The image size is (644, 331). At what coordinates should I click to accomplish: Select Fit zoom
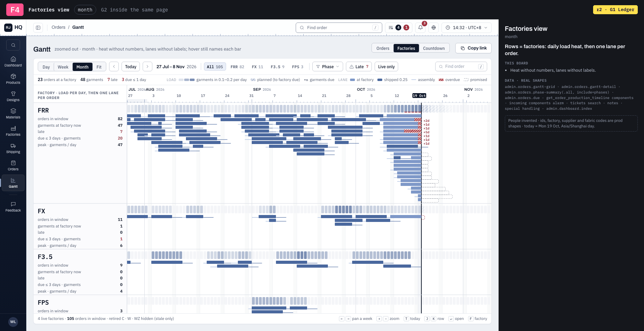(x=99, y=67)
